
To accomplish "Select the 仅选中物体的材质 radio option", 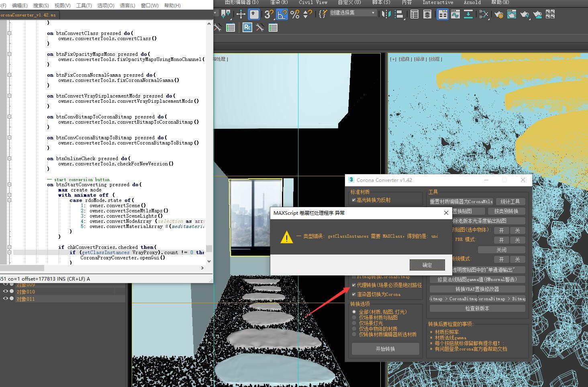I will point(354,328).
